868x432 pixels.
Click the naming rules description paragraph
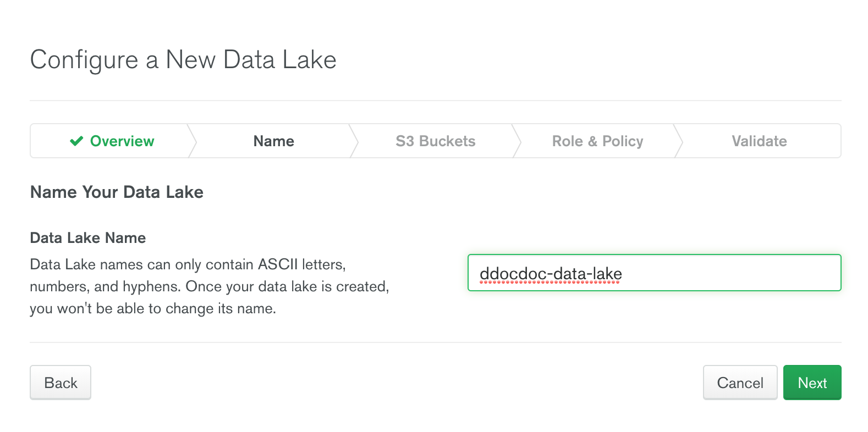[x=209, y=286]
